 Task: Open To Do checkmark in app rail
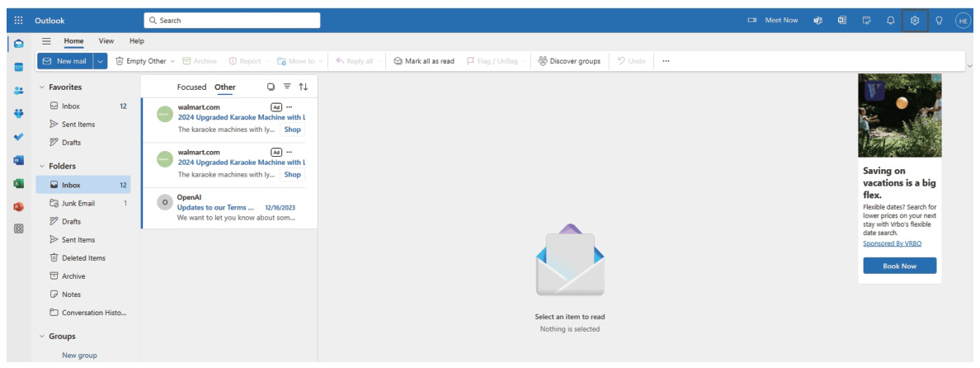point(19,137)
